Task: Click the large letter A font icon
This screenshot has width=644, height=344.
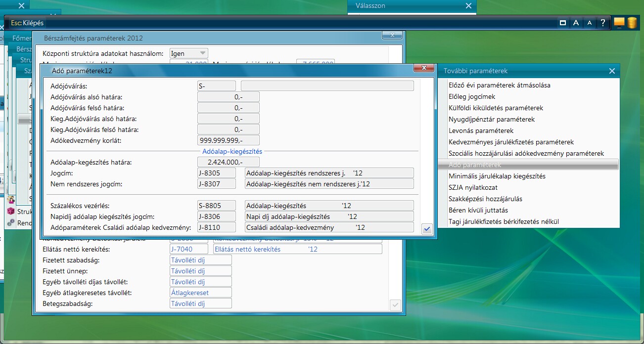Action: coord(576,23)
